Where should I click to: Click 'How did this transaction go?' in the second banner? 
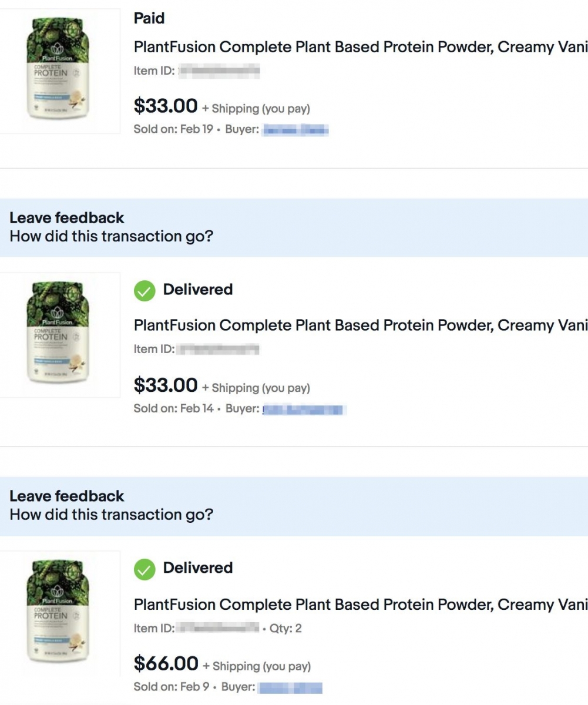click(x=112, y=515)
